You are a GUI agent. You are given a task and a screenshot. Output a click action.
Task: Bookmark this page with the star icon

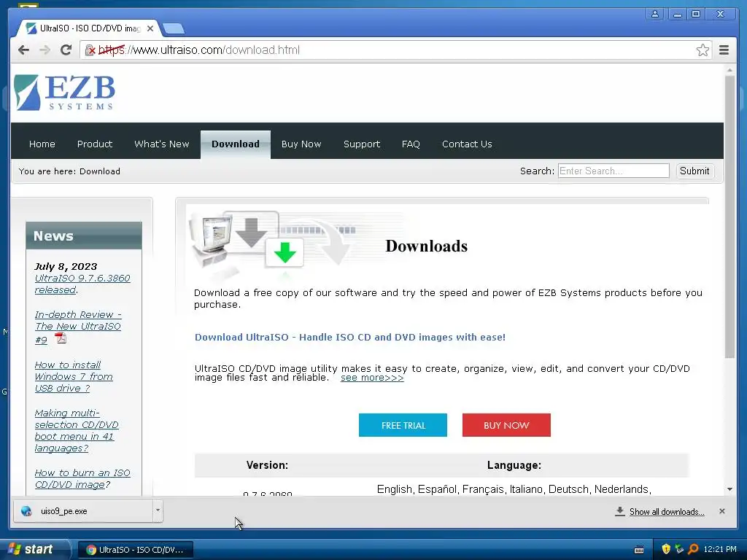[x=703, y=50]
